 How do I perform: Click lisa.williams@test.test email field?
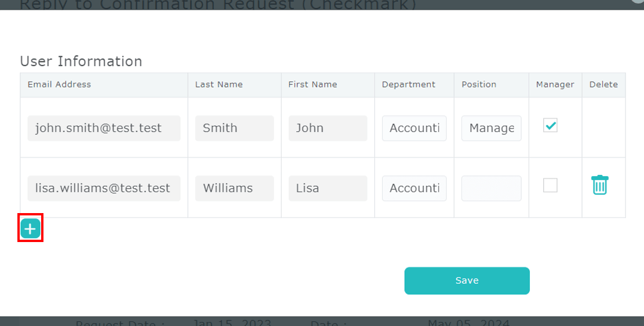[x=104, y=189]
